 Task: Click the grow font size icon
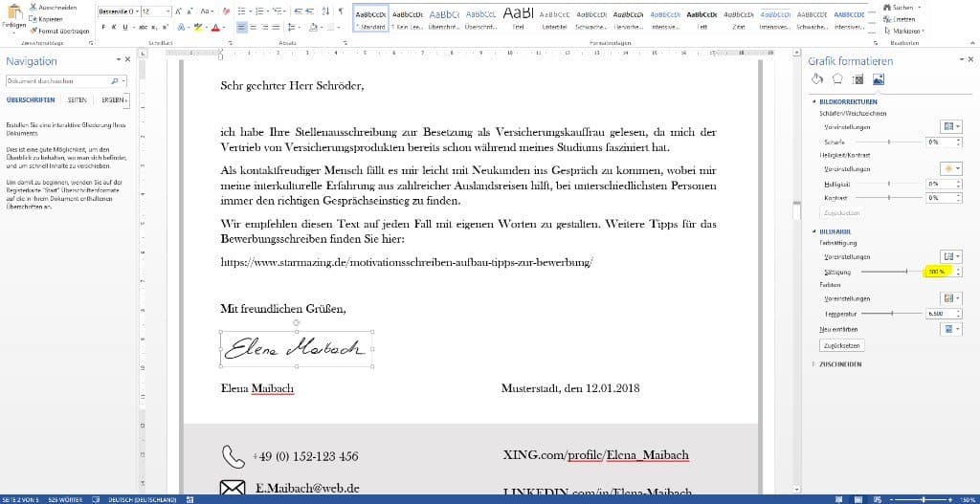pyautogui.click(x=178, y=11)
